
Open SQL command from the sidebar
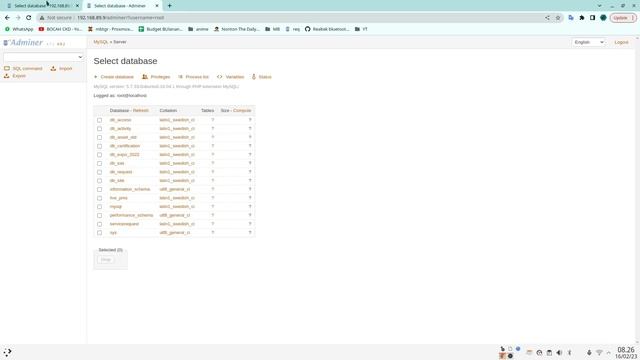click(x=24, y=69)
